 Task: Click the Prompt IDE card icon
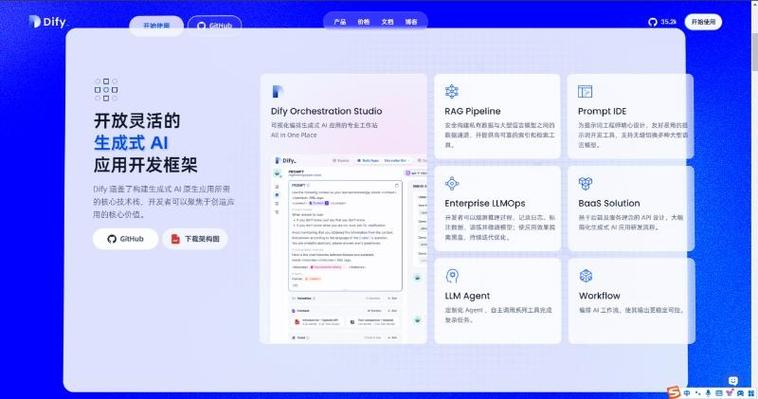(585, 91)
